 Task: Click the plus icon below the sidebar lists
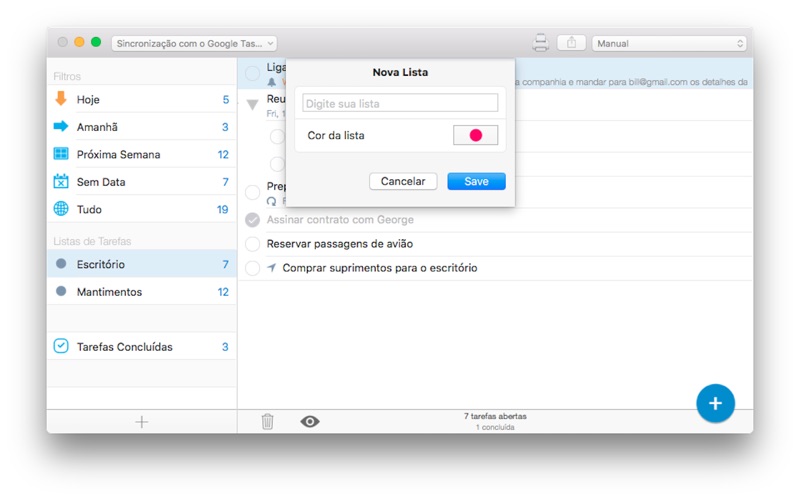point(141,422)
